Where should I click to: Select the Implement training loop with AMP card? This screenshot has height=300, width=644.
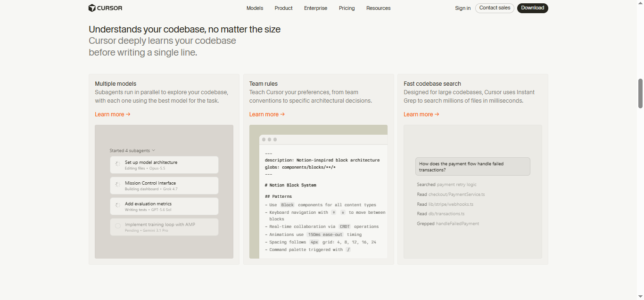164,227
